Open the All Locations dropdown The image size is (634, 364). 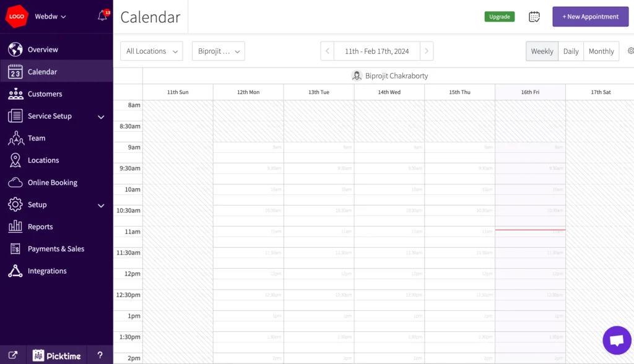(151, 51)
